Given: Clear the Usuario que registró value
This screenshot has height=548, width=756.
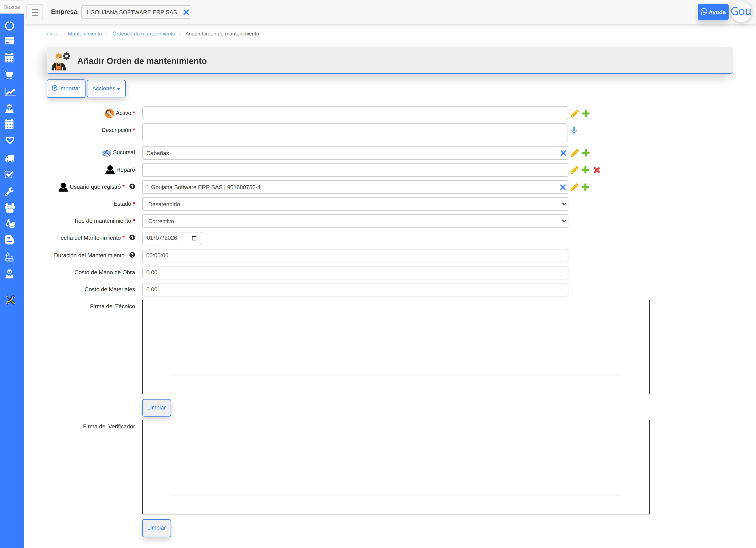Looking at the screenshot, I should [x=563, y=187].
